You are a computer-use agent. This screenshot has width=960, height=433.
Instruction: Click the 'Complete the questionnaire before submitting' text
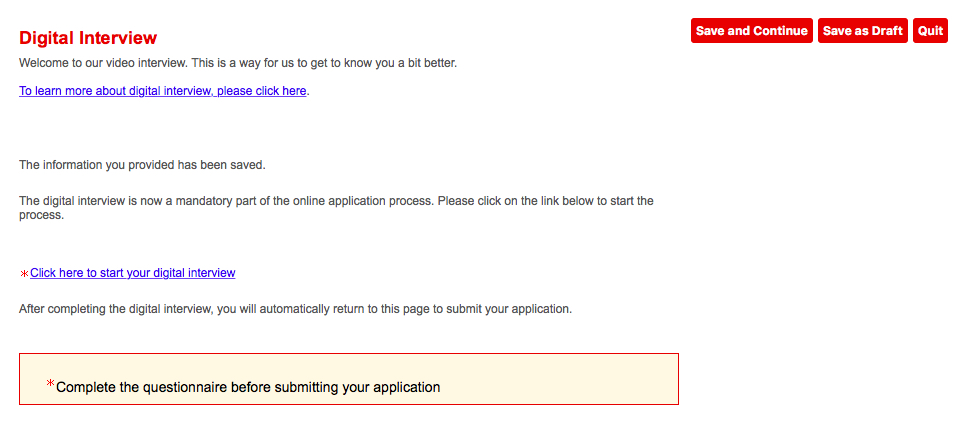(248, 387)
